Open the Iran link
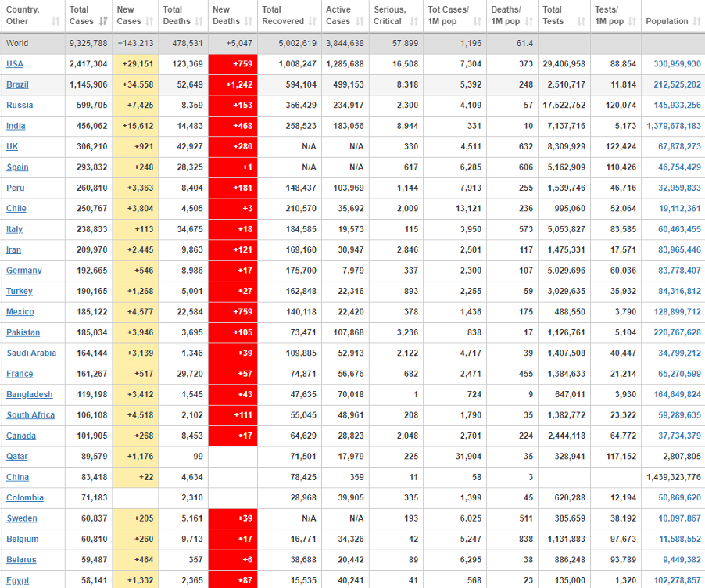 point(13,250)
